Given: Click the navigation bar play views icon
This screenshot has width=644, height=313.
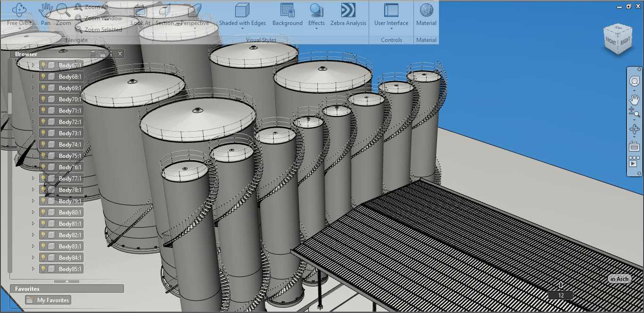Looking at the screenshot, I should coord(634,162).
